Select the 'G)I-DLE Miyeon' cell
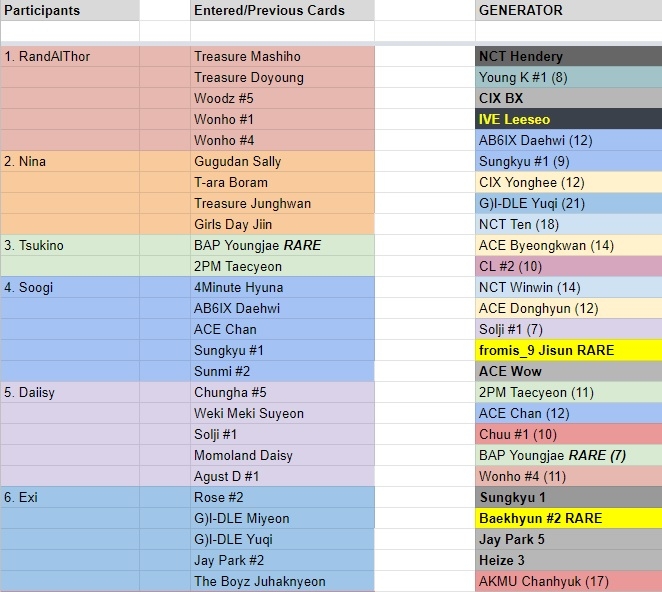Viewport: 662px width, 592px height. (282, 519)
